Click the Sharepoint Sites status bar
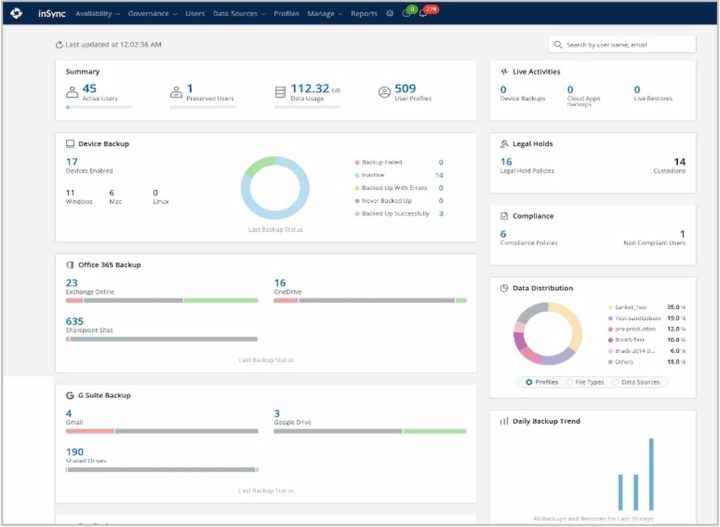Image resolution: width=720 pixels, height=527 pixels. (162, 339)
